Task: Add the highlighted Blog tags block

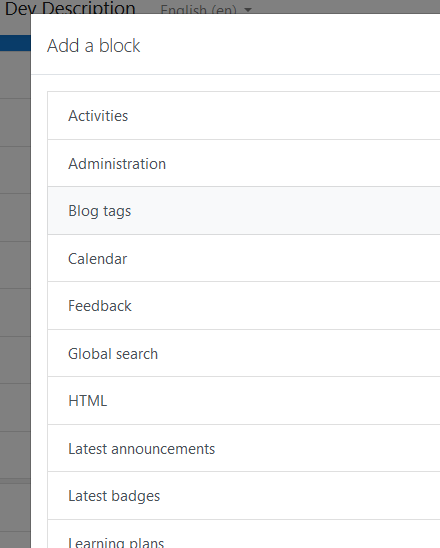Action: tap(244, 211)
